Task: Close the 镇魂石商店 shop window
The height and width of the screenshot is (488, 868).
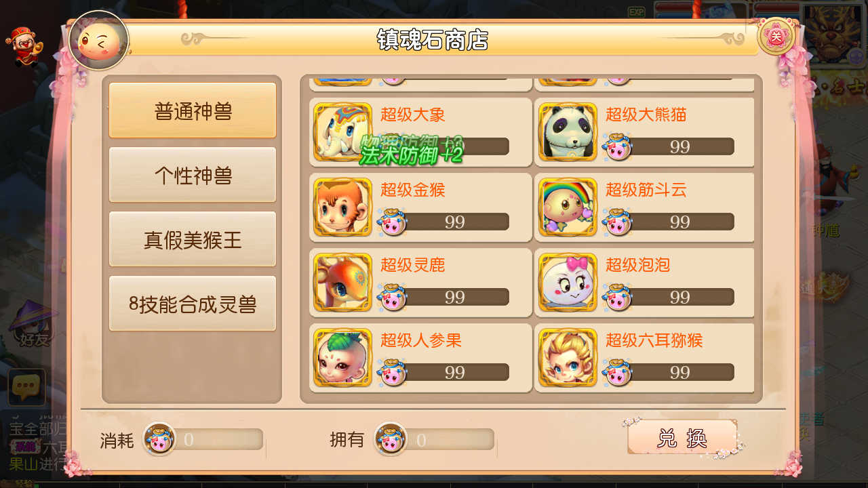Action: 776,37
